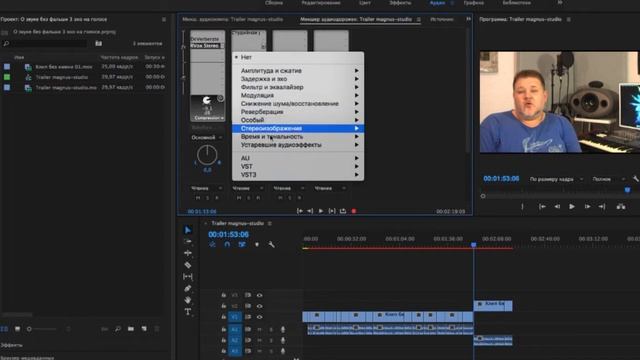
Task: Mute the first mixer channel (M)
Action: point(198,198)
